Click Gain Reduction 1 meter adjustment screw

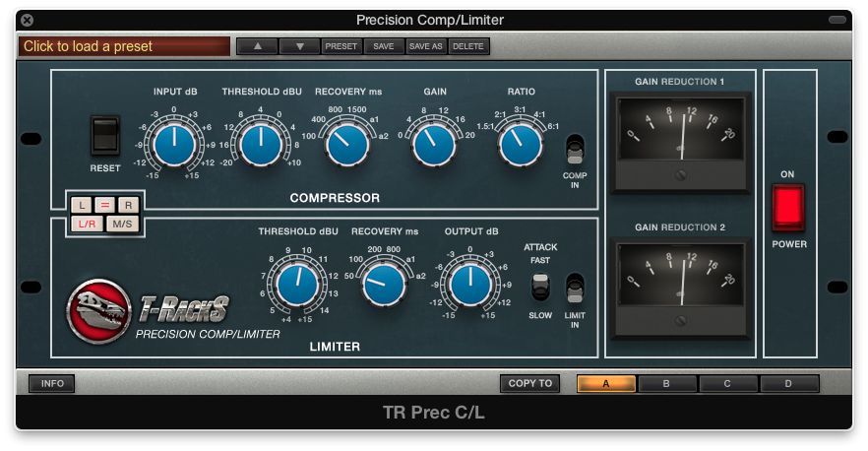[681, 175]
